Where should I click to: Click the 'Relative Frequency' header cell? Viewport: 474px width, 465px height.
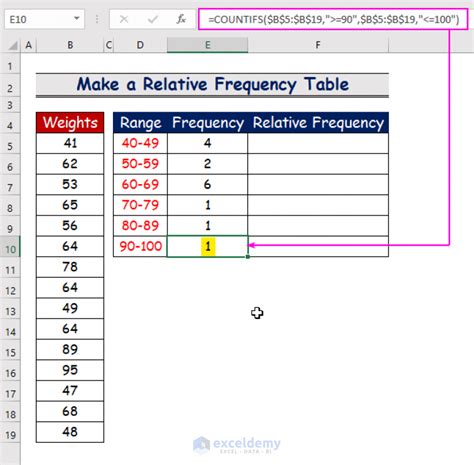(x=318, y=123)
